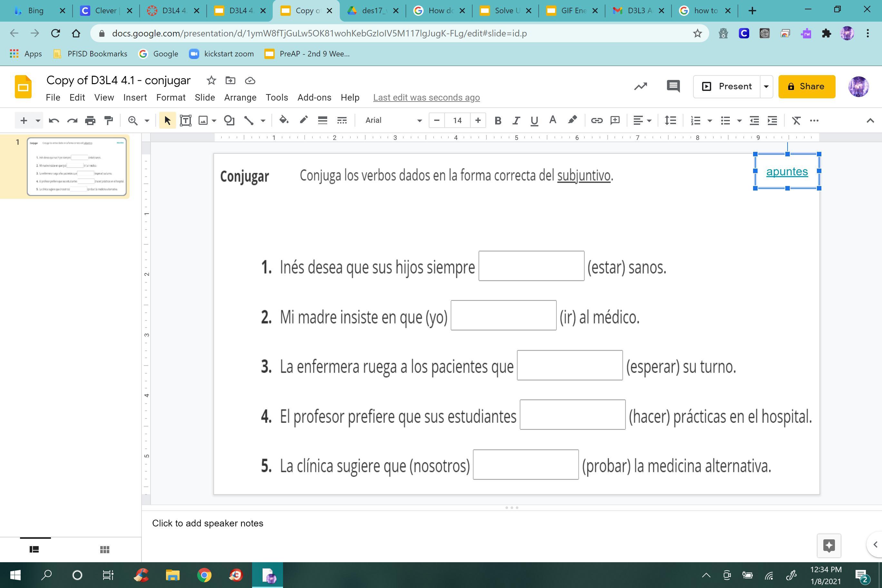Open the Arial font dropdown
Viewport: 882px width, 588px height.
(x=393, y=120)
